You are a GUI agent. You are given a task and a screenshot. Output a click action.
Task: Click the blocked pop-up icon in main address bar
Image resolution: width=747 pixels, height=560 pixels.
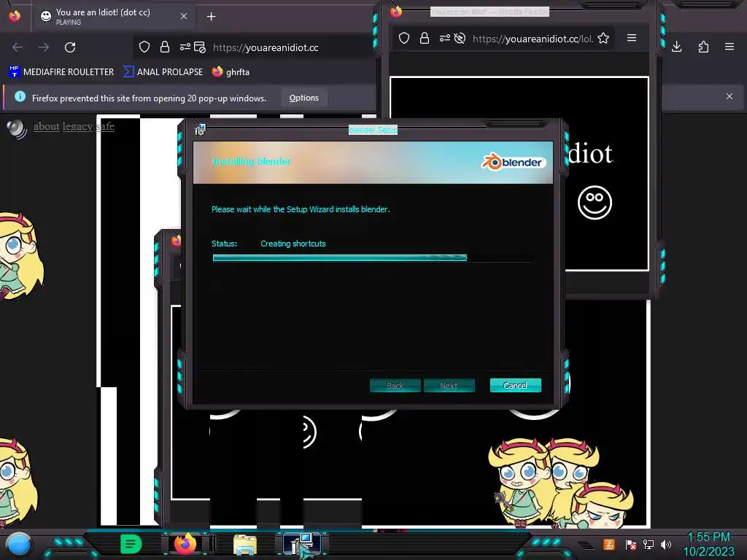200,47
